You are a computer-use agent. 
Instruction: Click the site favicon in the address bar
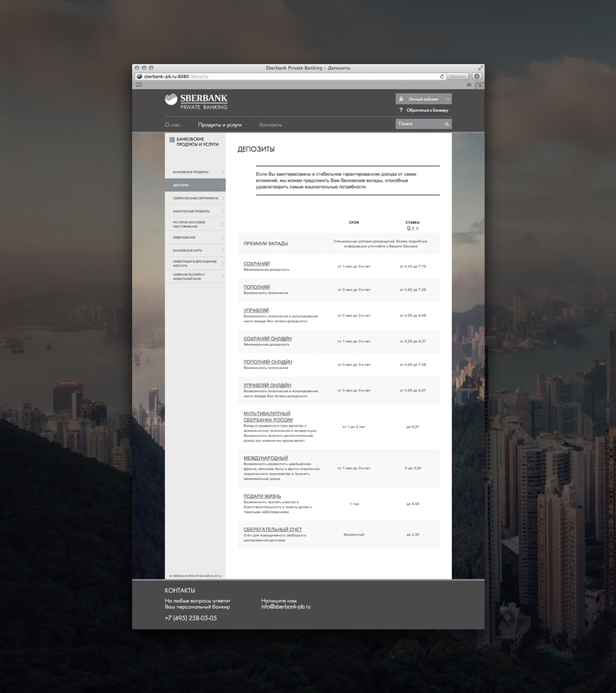[139, 76]
